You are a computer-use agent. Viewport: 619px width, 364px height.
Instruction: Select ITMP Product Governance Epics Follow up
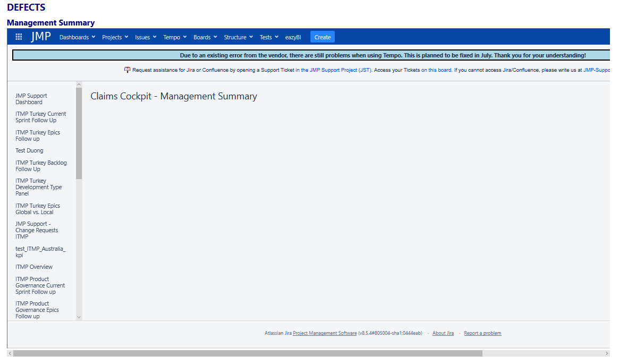point(37,310)
